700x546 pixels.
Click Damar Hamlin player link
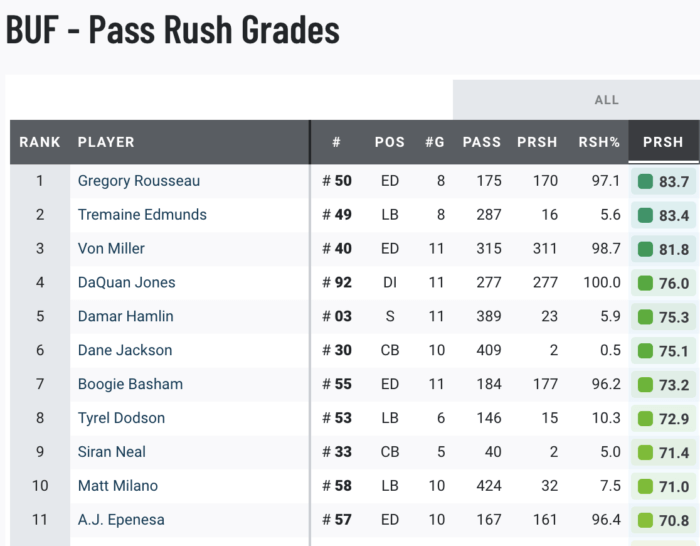pos(125,317)
